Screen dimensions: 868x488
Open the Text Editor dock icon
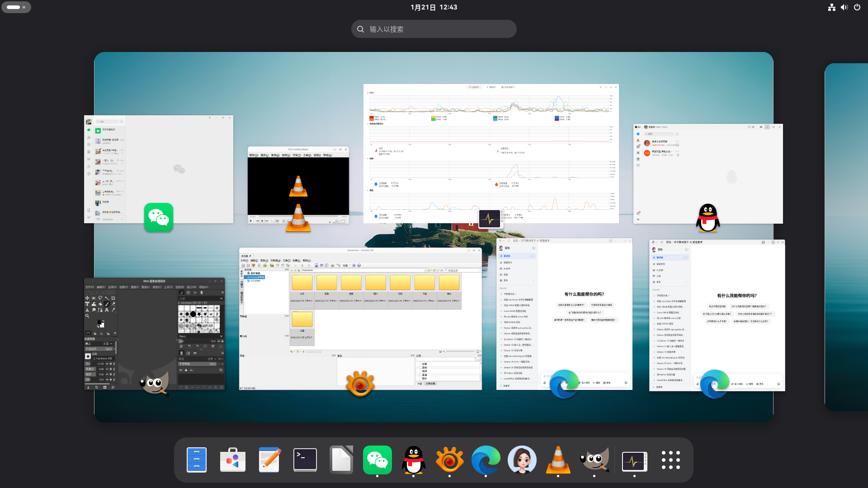(x=269, y=460)
